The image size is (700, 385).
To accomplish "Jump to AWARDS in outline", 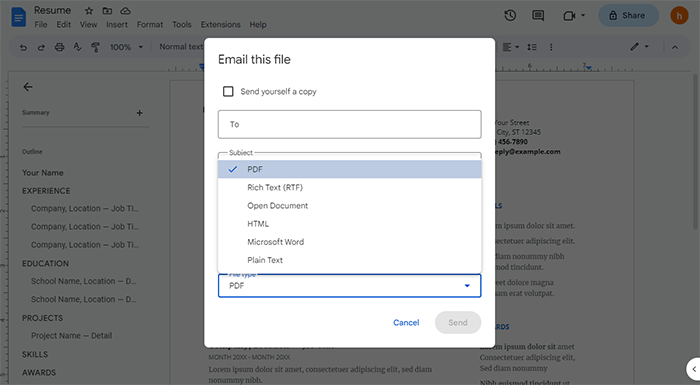I will pos(39,372).
